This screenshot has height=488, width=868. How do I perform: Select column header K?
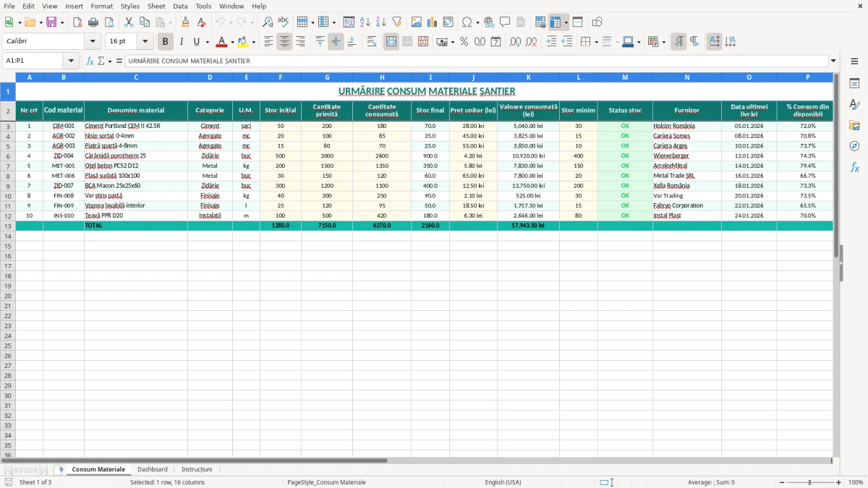pos(528,77)
